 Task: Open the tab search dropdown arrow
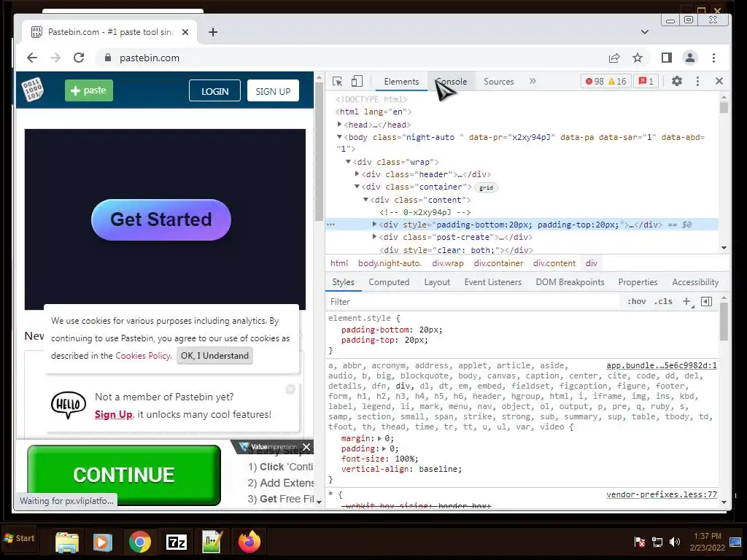point(645,32)
